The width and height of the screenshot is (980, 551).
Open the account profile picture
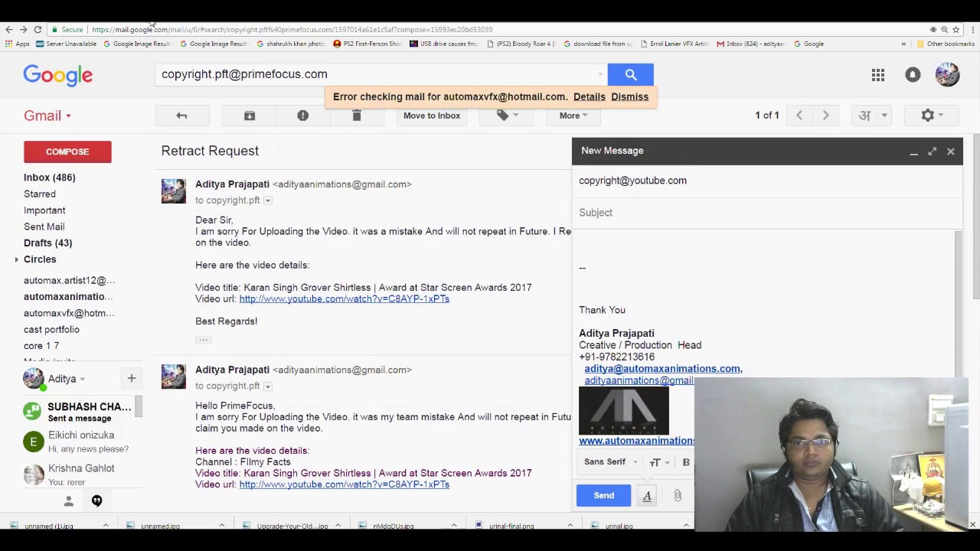[947, 74]
